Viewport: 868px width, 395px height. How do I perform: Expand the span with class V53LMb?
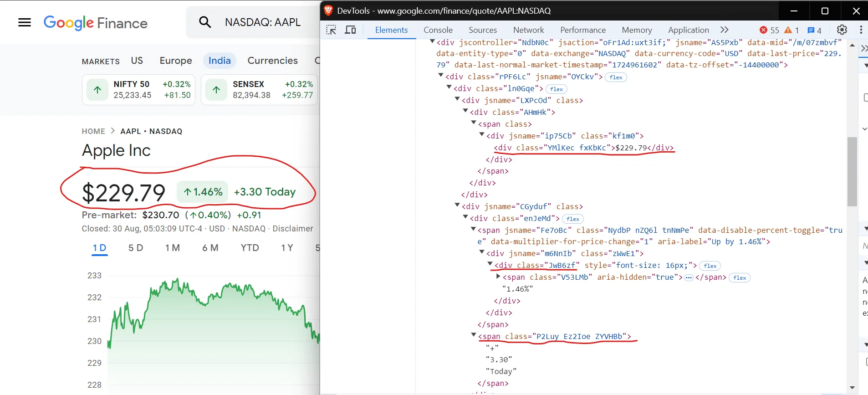click(x=498, y=277)
